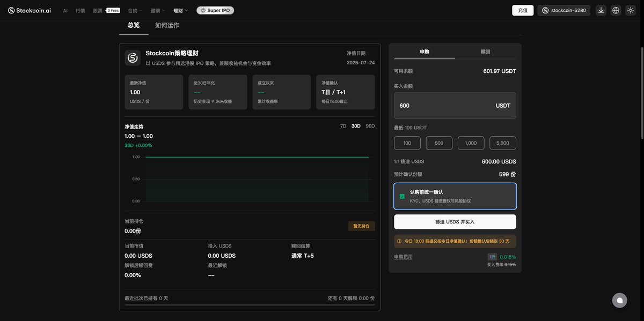Click the 可用余额 601.97 USDT value
The image size is (644, 321).
click(x=500, y=71)
